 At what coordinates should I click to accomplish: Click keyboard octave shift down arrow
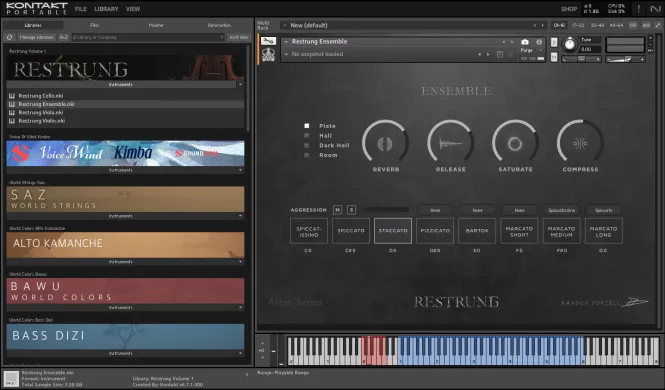[262, 358]
